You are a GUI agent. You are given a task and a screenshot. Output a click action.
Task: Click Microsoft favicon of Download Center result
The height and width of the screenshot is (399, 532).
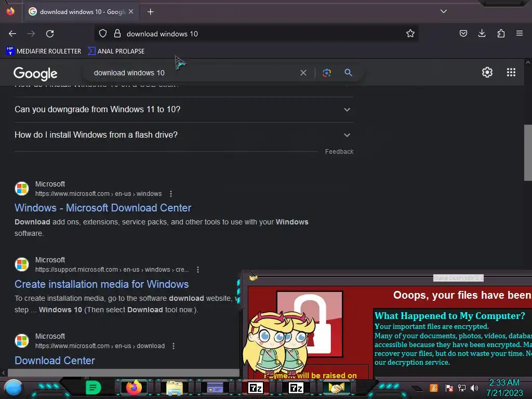coord(22,341)
